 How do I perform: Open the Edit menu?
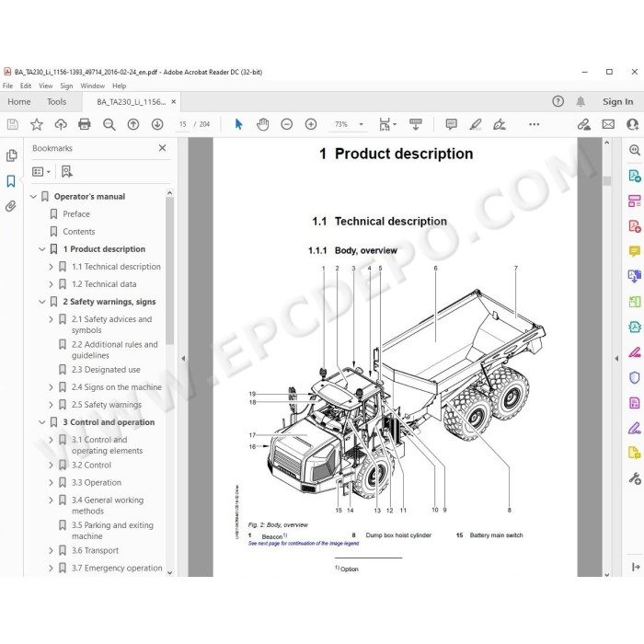26,86
